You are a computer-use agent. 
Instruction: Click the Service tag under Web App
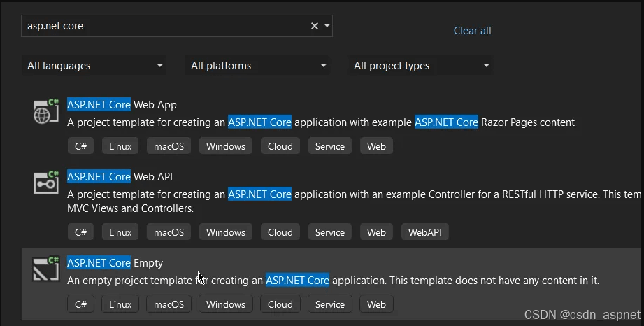(x=330, y=146)
